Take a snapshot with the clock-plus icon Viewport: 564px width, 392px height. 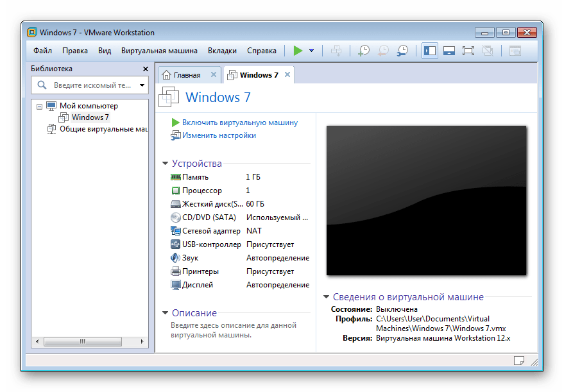click(364, 51)
